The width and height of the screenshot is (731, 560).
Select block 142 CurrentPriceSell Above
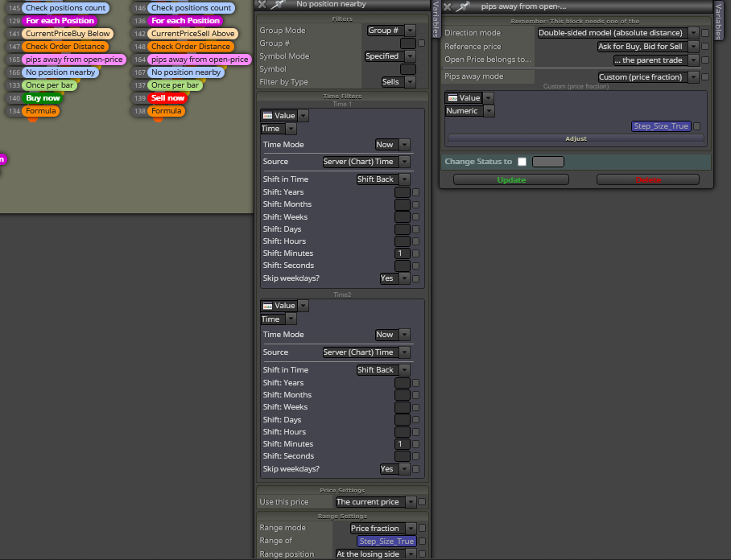pyautogui.click(x=193, y=34)
